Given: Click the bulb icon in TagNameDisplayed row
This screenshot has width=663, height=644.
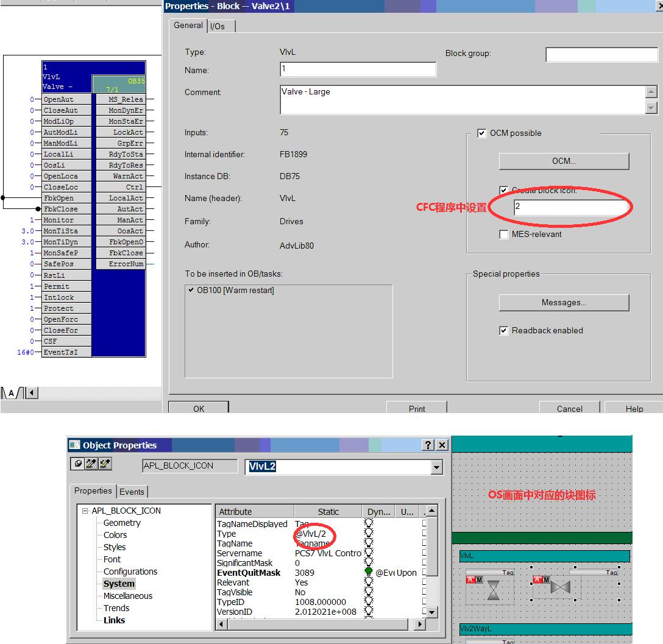Looking at the screenshot, I should 369,523.
